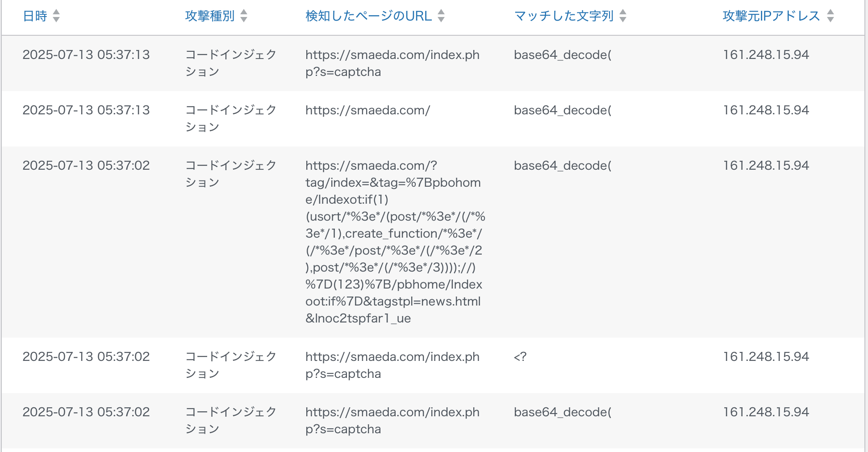This screenshot has height=452, width=868.
Task: Click sort arrows beside 攻撃種別 header
Action: pos(244,16)
